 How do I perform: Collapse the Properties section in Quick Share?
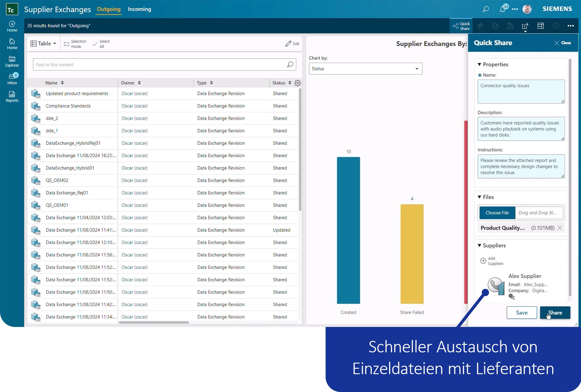tap(480, 64)
